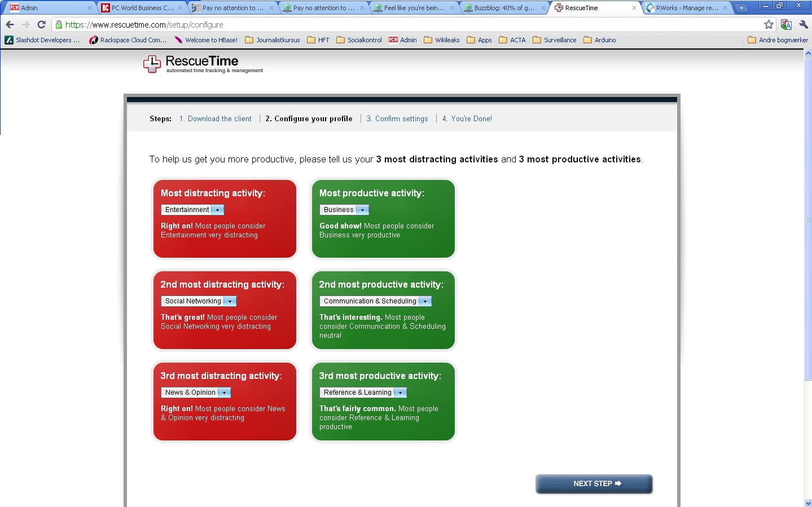Open the Reference & Learning dropdown
The width and height of the screenshot is (812, 507).
tap(363, 393)
